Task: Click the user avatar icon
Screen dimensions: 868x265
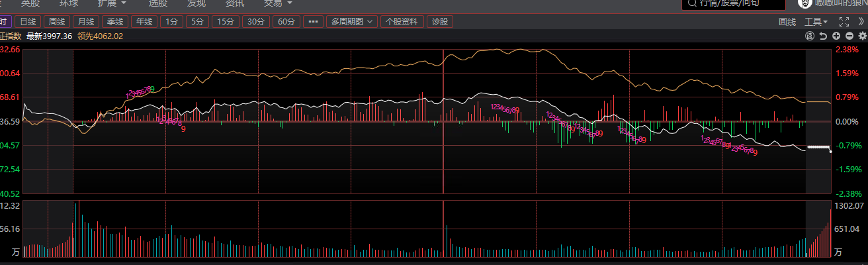Action: point(804,3)
